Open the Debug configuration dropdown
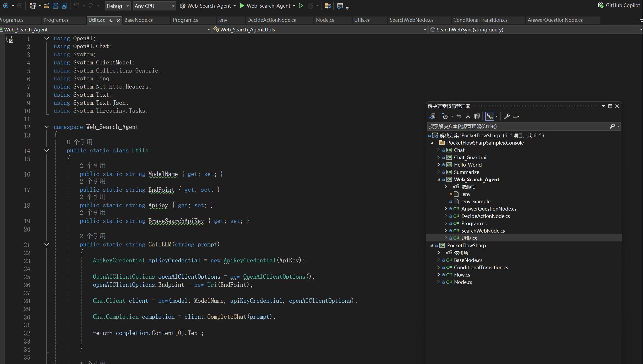This screenshot has width=643, height=364. coord(118,6)
